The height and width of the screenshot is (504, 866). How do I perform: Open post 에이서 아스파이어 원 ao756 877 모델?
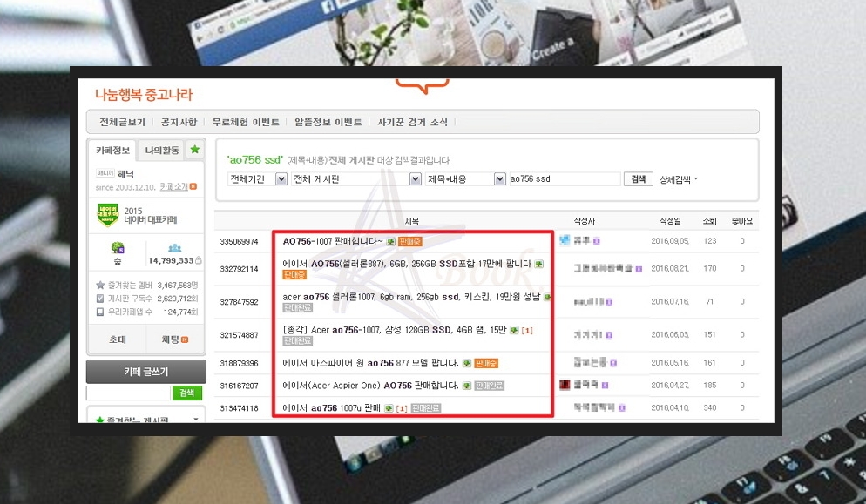370,363
